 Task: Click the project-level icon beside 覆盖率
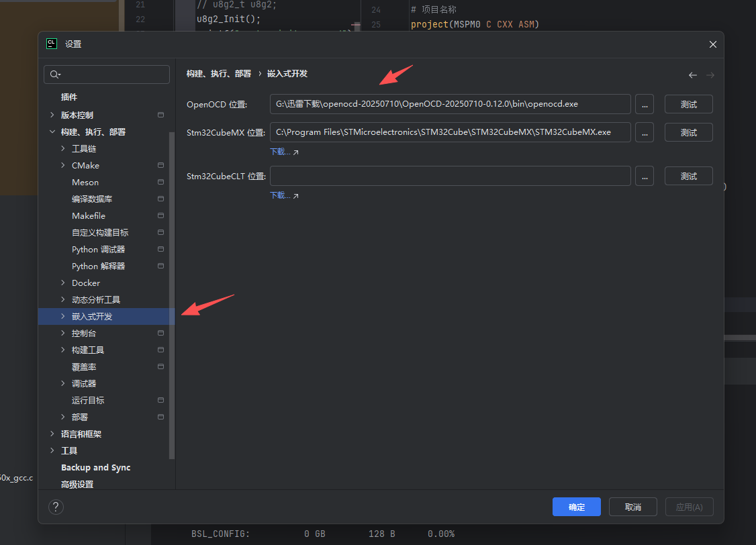pos(160,366)
